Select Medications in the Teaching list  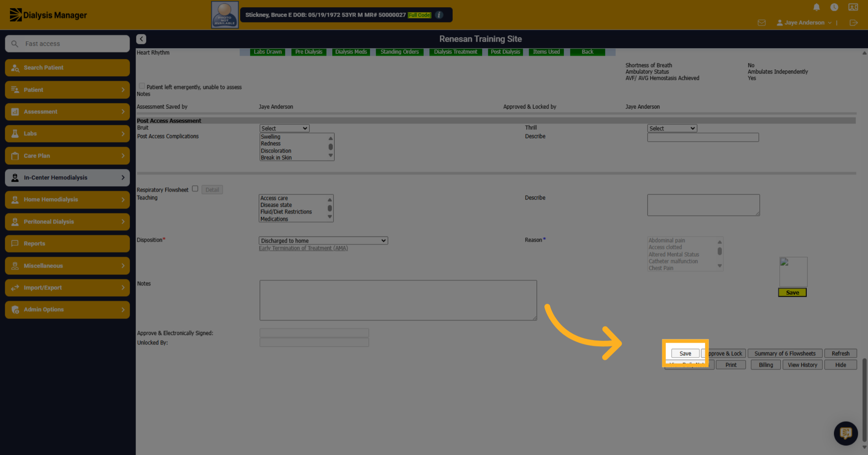click(274, 219)
